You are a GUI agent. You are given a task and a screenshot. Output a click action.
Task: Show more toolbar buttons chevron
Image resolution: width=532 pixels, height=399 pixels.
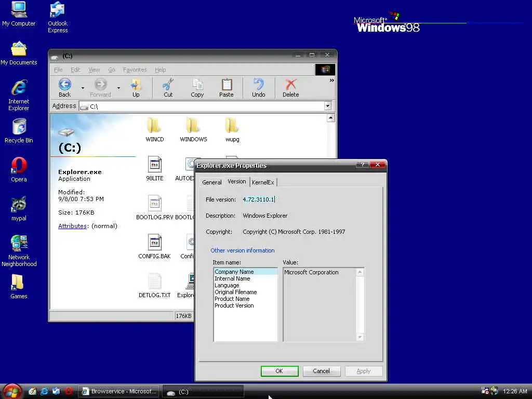[331, 81]
